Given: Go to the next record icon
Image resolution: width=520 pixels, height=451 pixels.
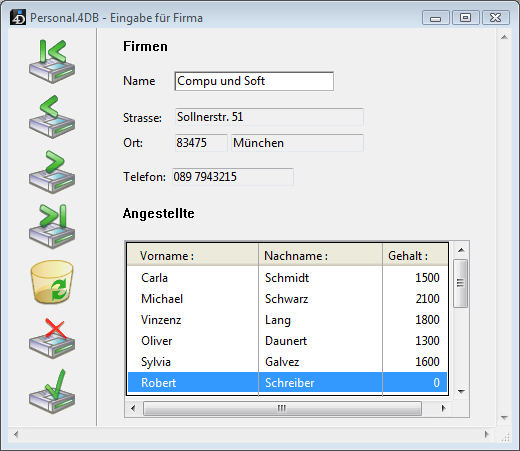Looking at the screenshot, I should click(x=52, y=172).
